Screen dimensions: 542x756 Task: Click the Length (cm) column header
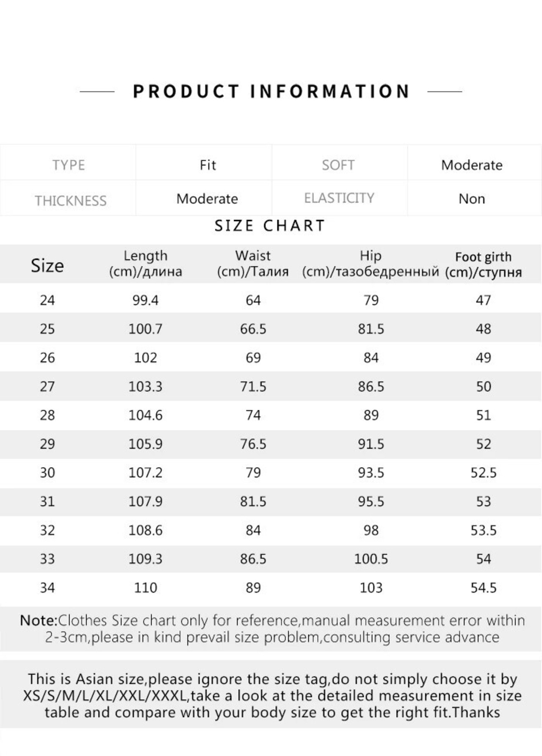(x=145, y=264)
